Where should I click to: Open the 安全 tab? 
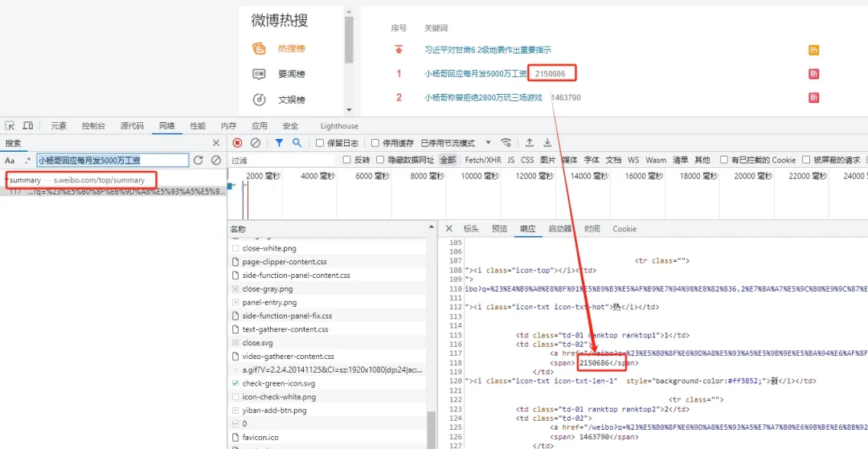pos(290,126)
